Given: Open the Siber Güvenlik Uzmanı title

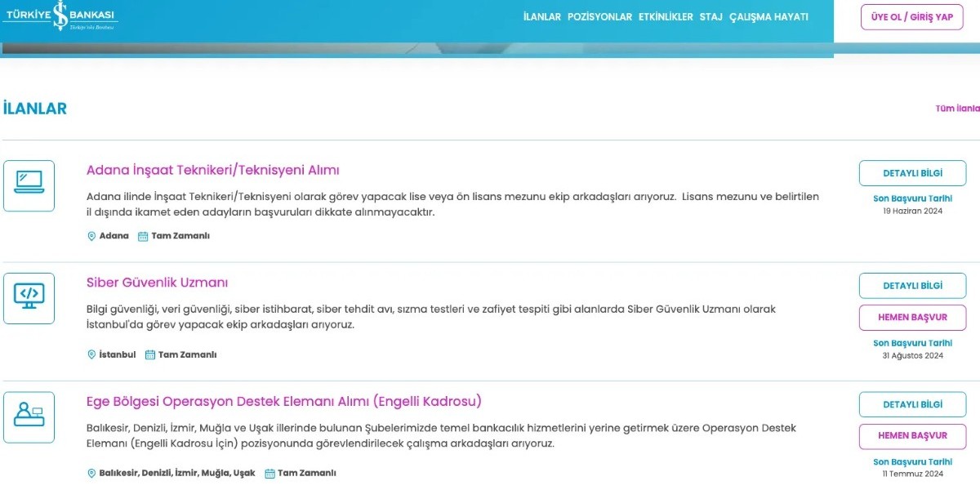Looking at the screenshot, I should [x=158, y=283].
